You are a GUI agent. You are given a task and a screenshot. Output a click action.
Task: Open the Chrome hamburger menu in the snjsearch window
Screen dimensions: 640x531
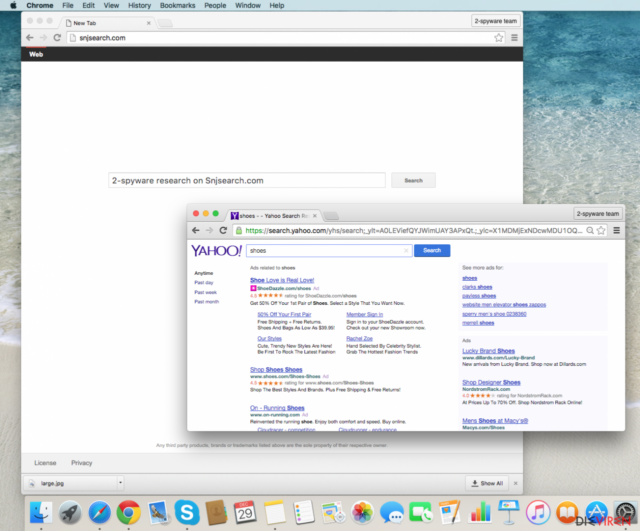click(x=514, y=38)
